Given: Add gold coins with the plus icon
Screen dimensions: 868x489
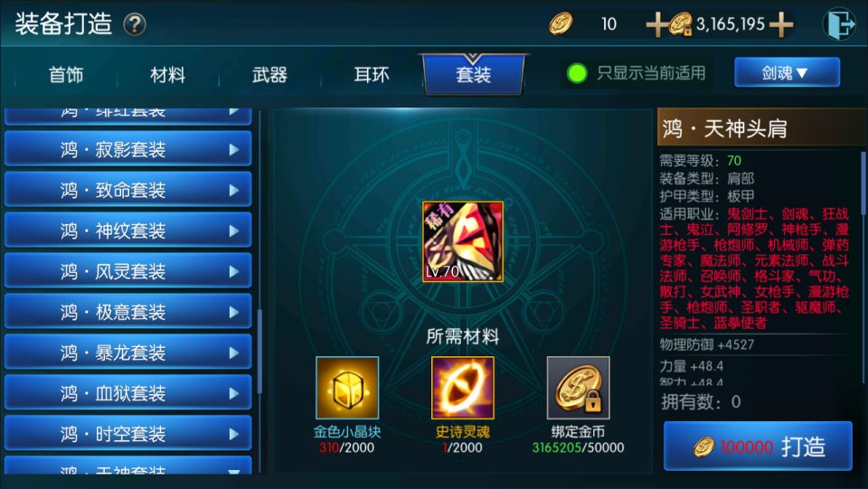Looking at the screenshot, I should (656, 24).
